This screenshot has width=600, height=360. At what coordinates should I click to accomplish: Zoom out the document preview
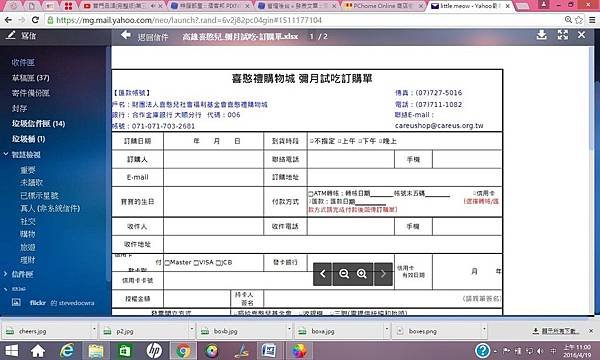pyautogui.click(x=344, y=274)
